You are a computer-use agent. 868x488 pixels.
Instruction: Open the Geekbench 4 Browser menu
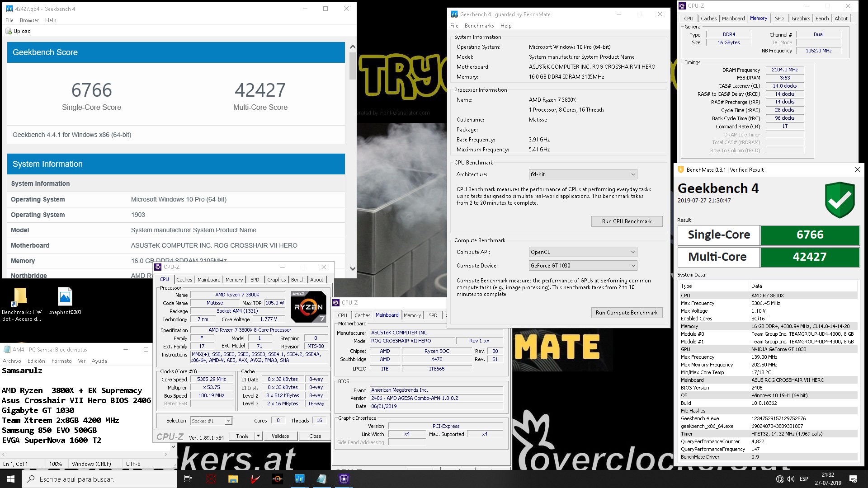pos(29,20)
